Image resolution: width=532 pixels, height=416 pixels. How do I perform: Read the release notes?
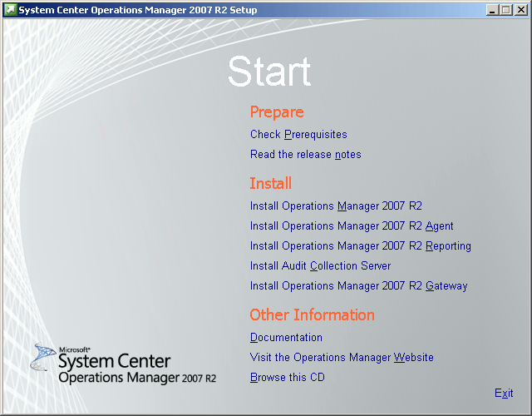[x=305, y=155]
